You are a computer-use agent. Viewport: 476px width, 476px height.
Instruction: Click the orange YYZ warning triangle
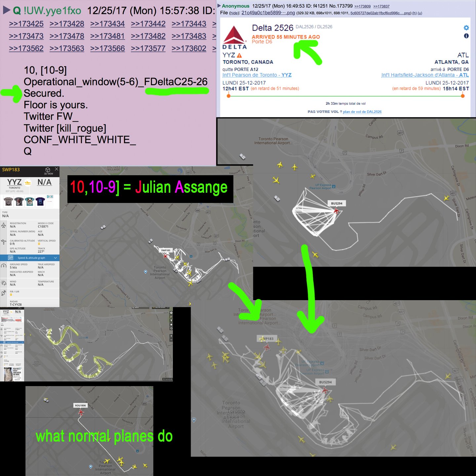pyautogui.click(x=239, y=56)
